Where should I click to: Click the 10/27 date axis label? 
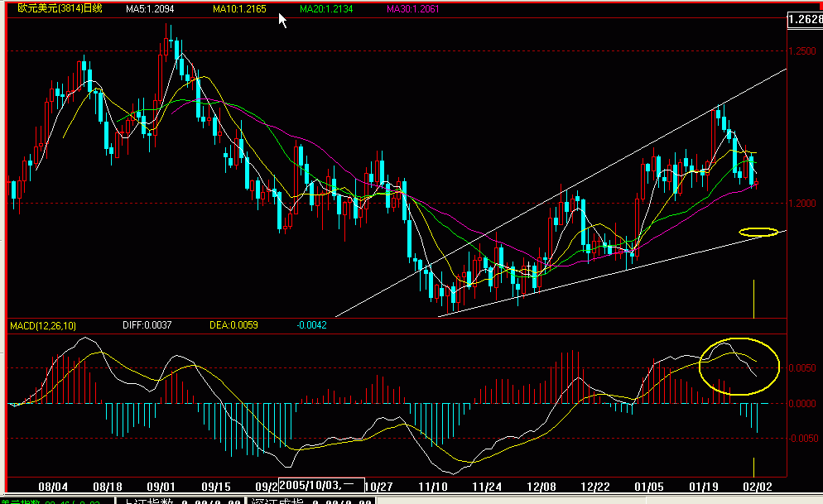coord(379,487)
